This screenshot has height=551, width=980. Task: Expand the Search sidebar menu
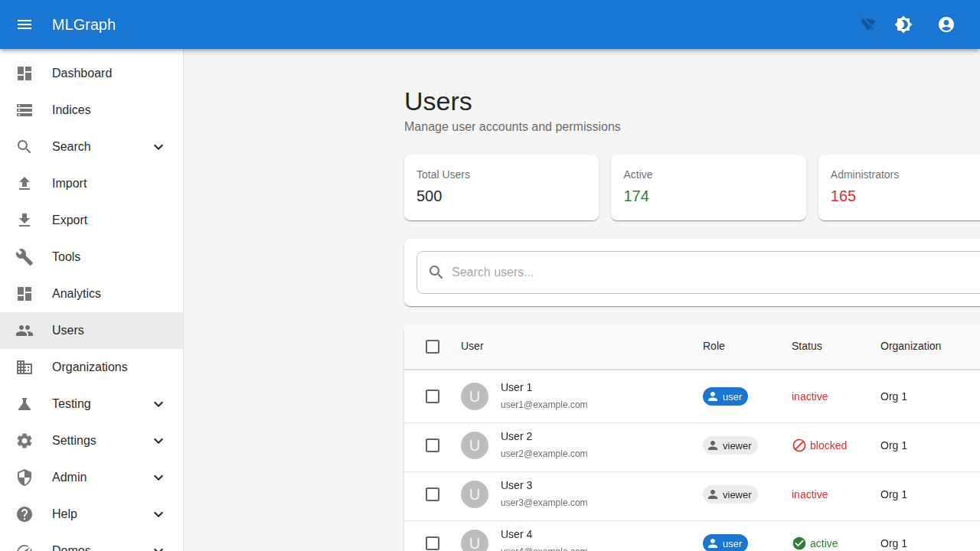point(90,146)
